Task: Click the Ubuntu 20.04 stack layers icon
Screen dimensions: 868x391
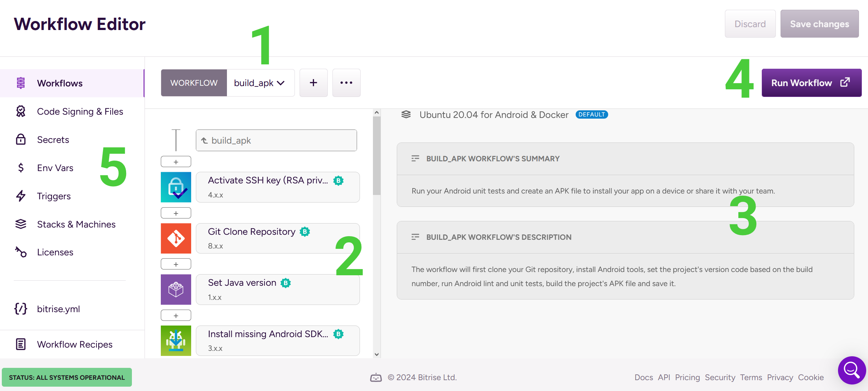Action: (406, 114)
